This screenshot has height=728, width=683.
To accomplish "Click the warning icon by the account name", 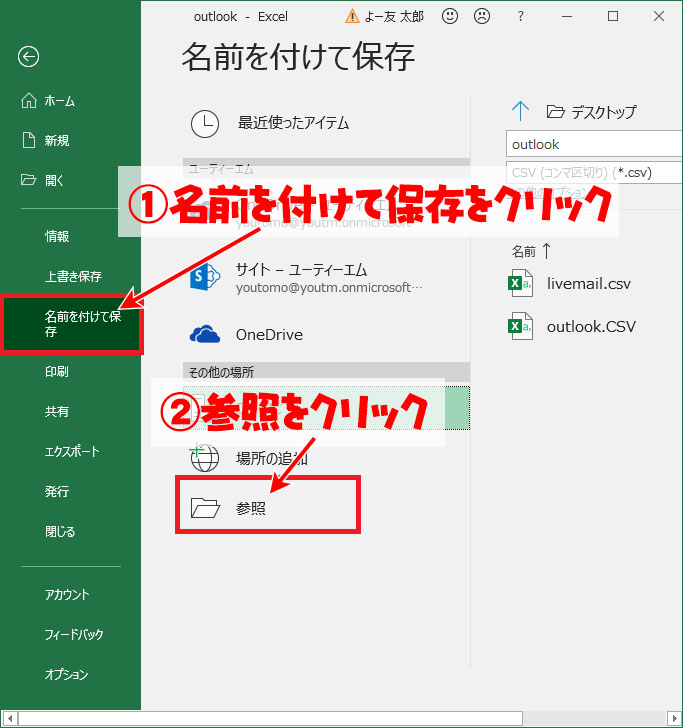I will [352, 17].
